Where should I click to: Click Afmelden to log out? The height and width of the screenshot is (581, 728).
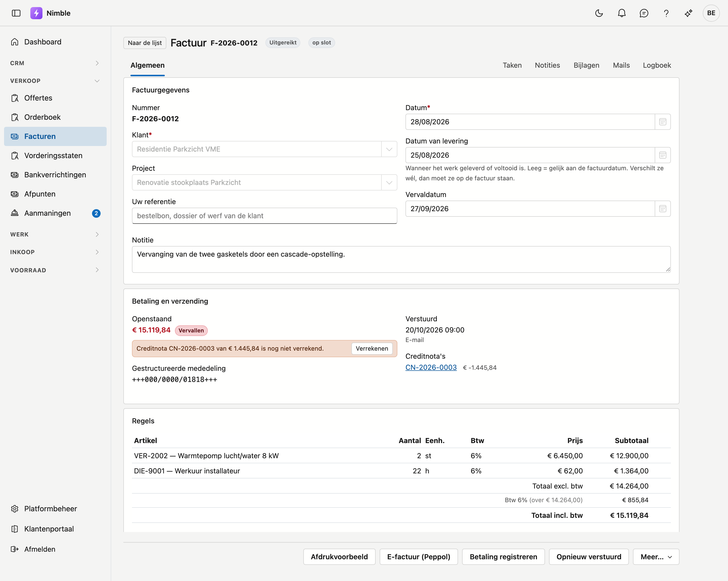coord(55,549)
